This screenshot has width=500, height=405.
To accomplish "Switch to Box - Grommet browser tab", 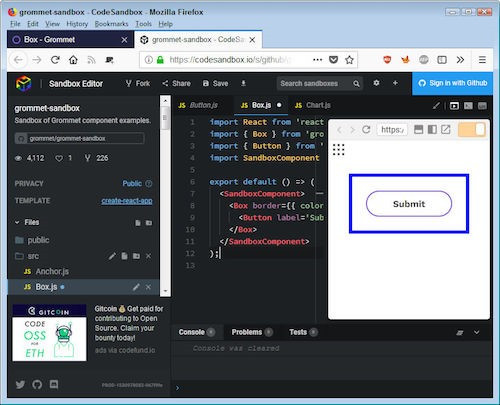I will coord(70,40).
